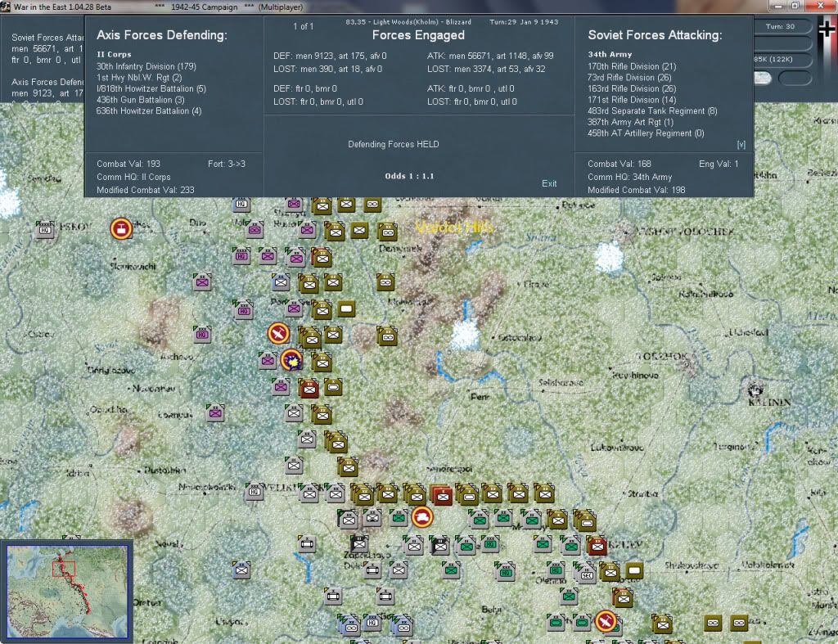838x644 pixels.
Task: Click the Comm HQ: 34th Army line
Action: point(629,177)
